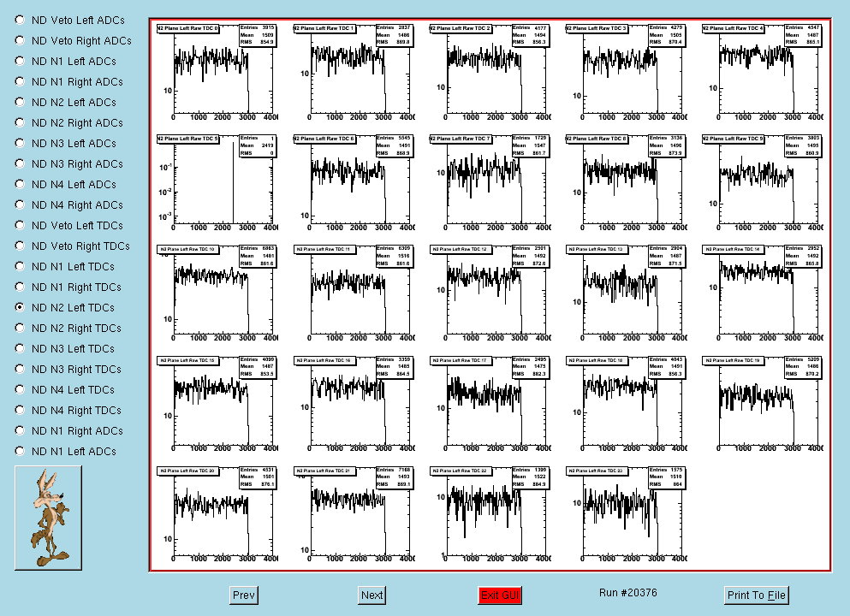Select the Raw TDC 4 histogram
850x616 pixels.
(x=762, y=72)
